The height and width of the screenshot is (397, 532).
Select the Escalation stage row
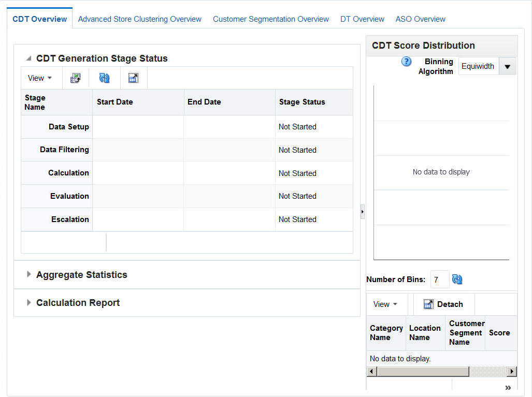187,219
